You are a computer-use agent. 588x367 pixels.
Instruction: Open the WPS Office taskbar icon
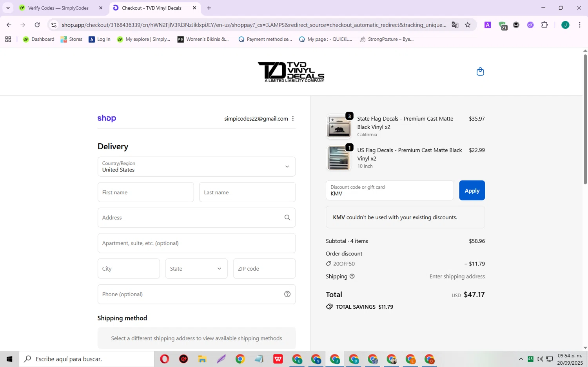pyautogui.click(x=278, y=359)
